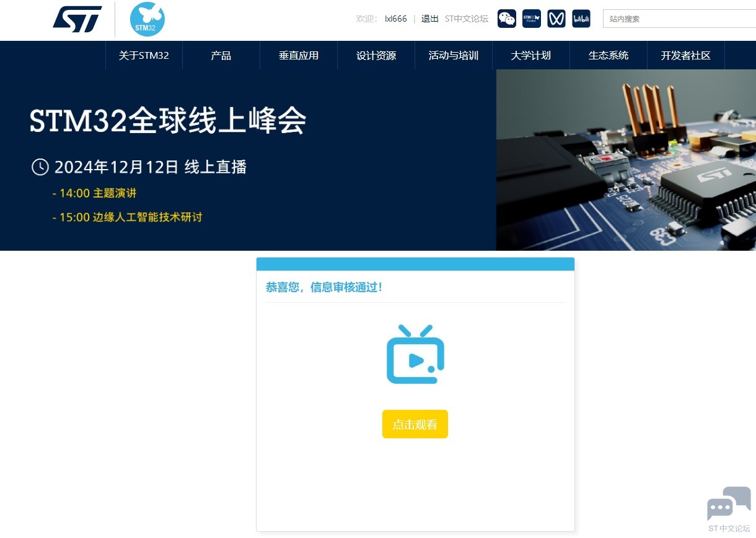756x538 pixels.
Task: Open the 大学计划 menu
Action: tap(531, 55)
